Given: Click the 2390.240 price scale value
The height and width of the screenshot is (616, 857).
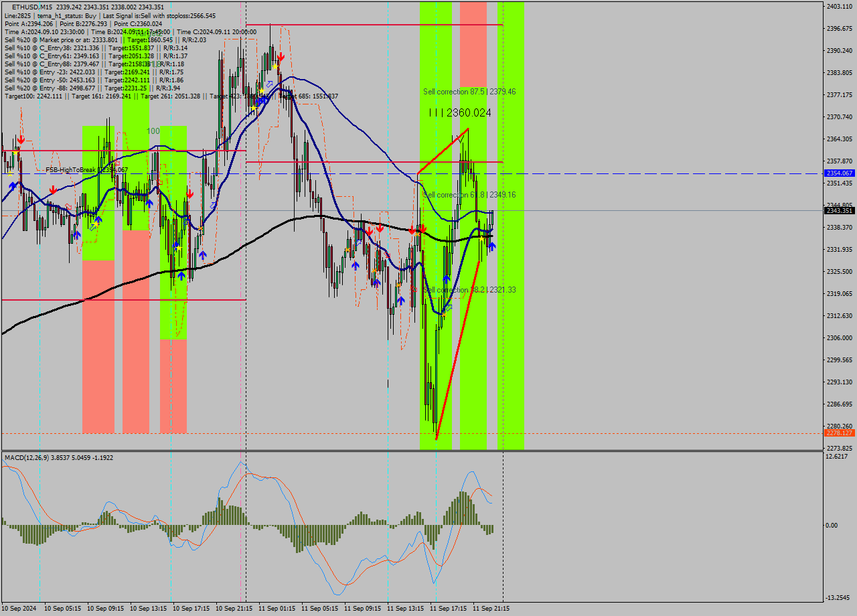Looking at the screenshot, I should point(840,50).
